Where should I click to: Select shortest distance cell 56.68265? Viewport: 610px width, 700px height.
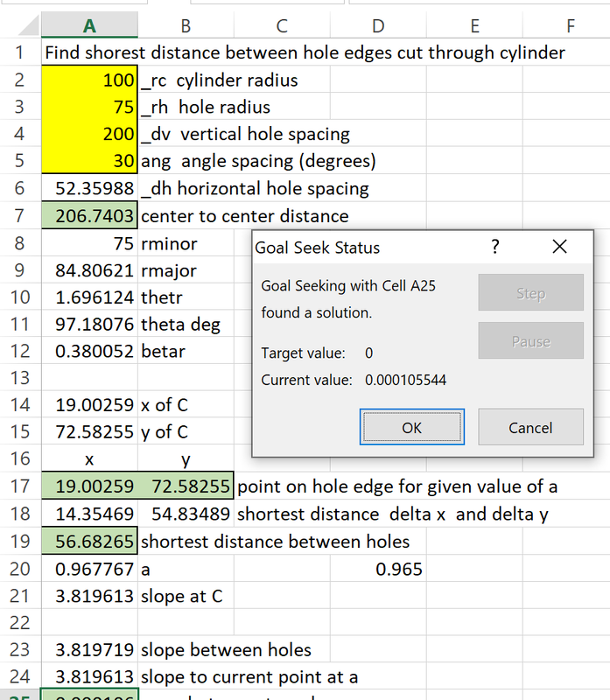click(x=90, y=541)
